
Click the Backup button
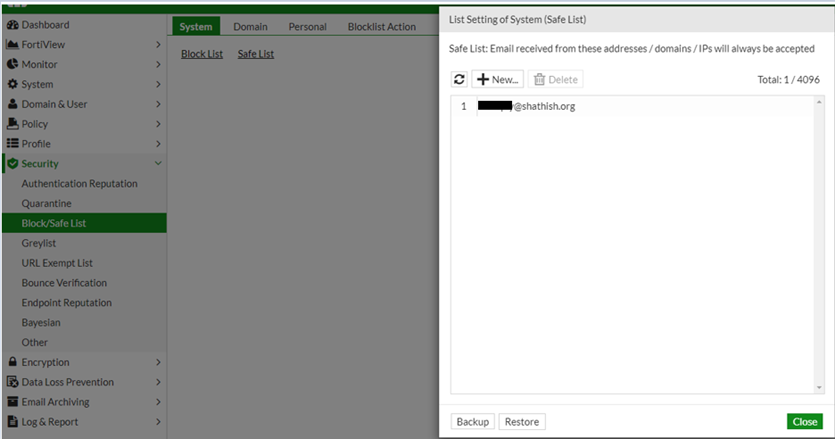472,422
